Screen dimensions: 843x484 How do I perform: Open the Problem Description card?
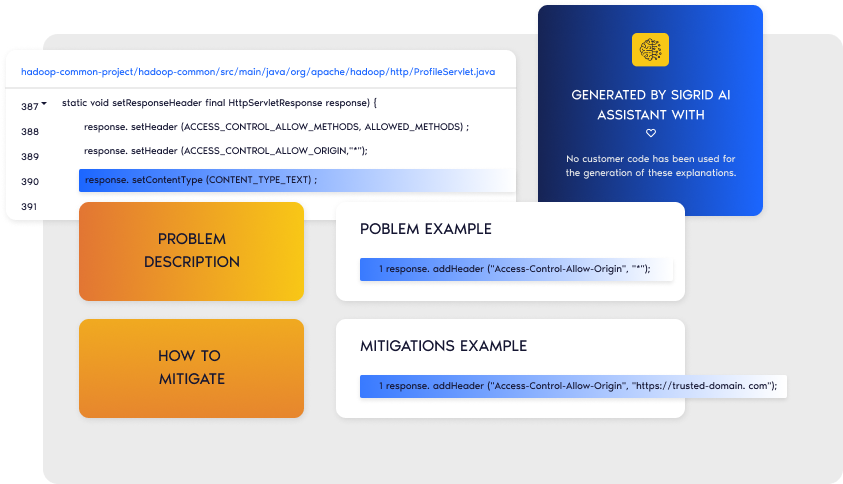(x=191, y=251)
